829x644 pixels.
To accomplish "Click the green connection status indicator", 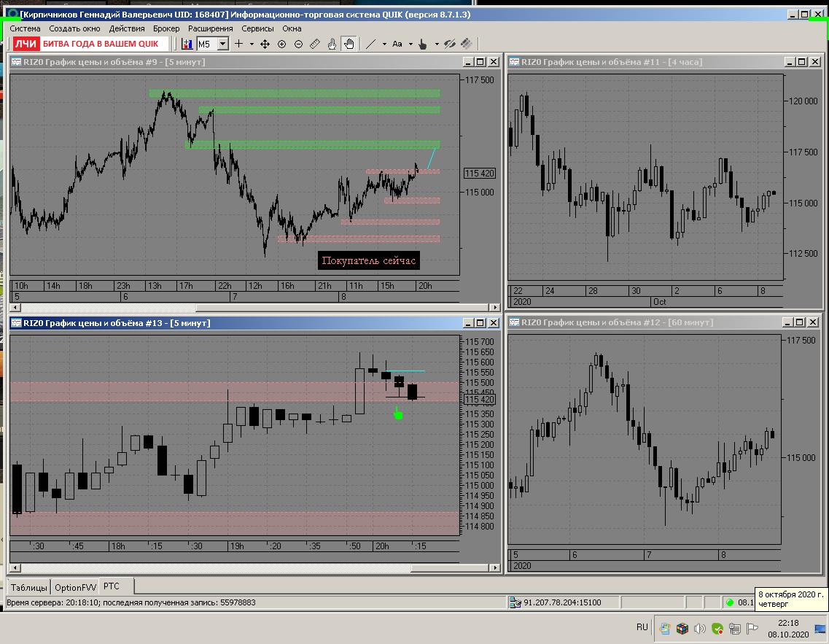I will [730, 602].
